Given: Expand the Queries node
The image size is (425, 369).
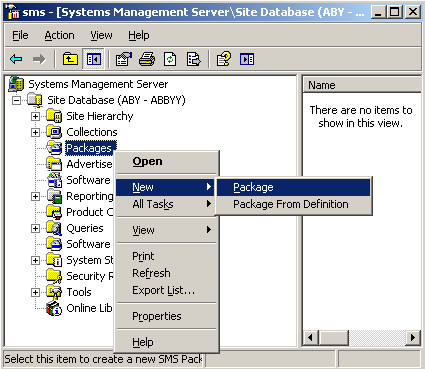Looking at the screenshot, I should [x=35, y=228].
